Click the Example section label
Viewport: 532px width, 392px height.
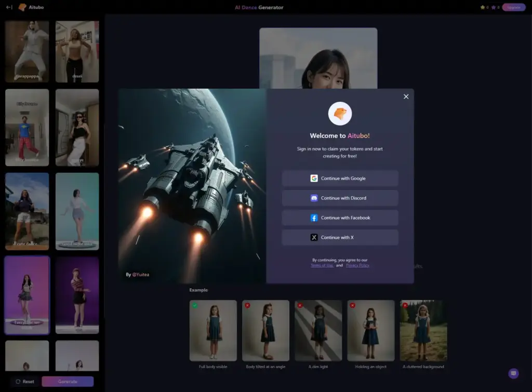pos(198,290)
